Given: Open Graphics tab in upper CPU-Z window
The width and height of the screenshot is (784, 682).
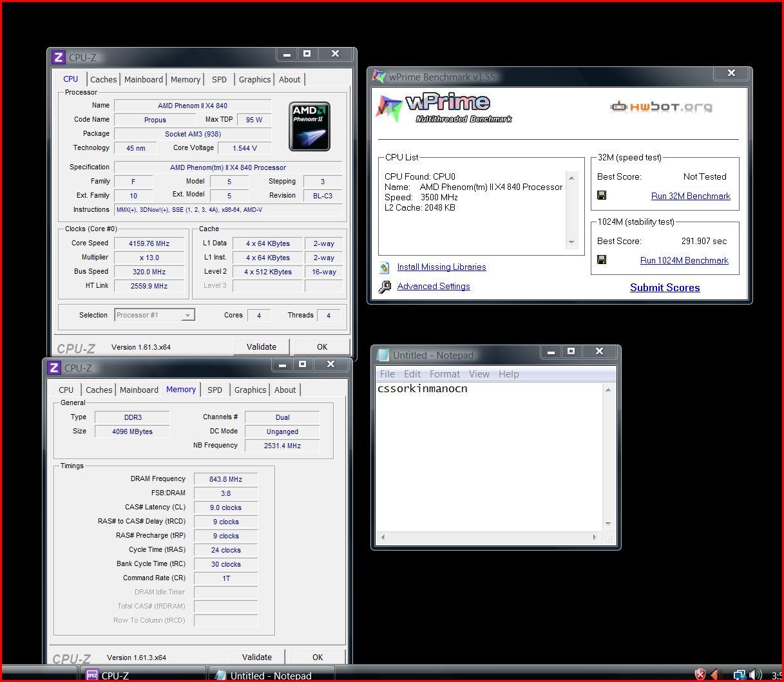Looking at the screenshot, I should pos(254,80).
